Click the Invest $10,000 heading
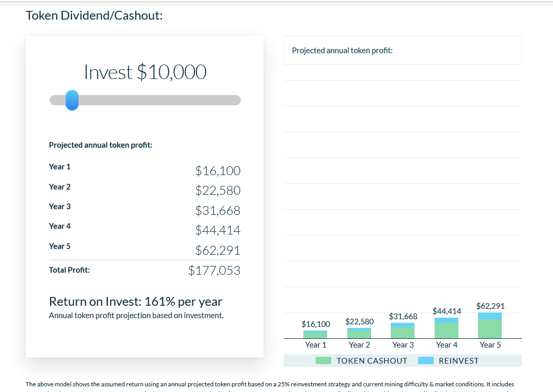This screenshot has height=392, width=553. point(145,72)
